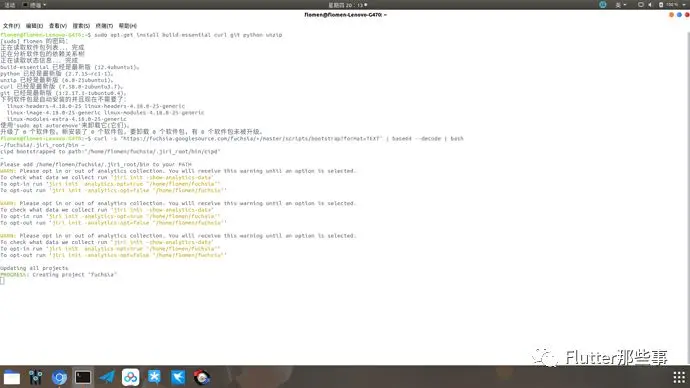Open the clock calendar in top bar
This screenshot has height=388, width=690.
348,5
